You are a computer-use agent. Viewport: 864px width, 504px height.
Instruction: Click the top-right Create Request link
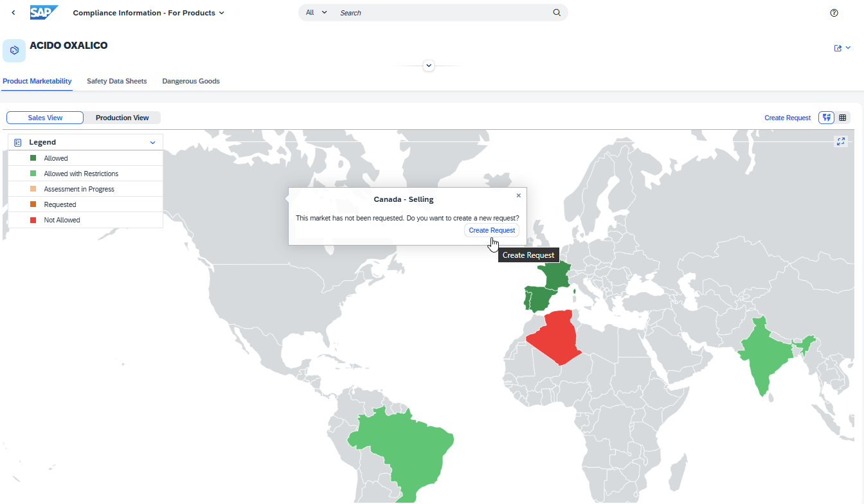point(788,118)
